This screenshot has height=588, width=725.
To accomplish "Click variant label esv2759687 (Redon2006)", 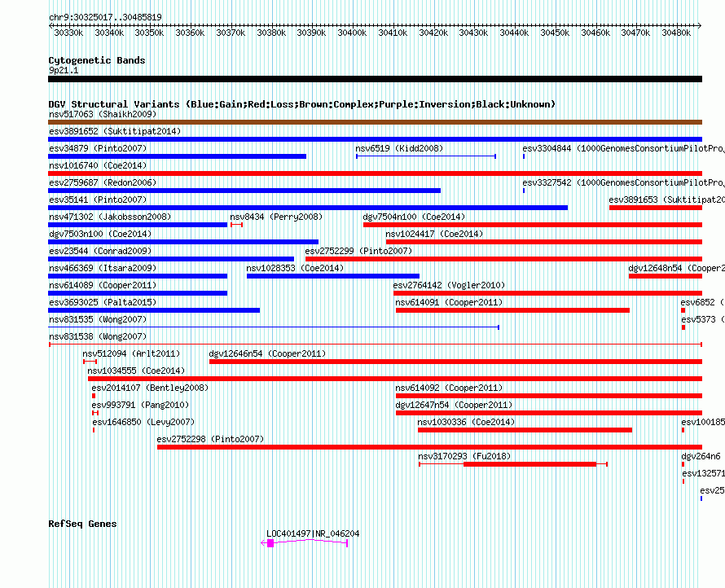I will (x=103, y=182).
